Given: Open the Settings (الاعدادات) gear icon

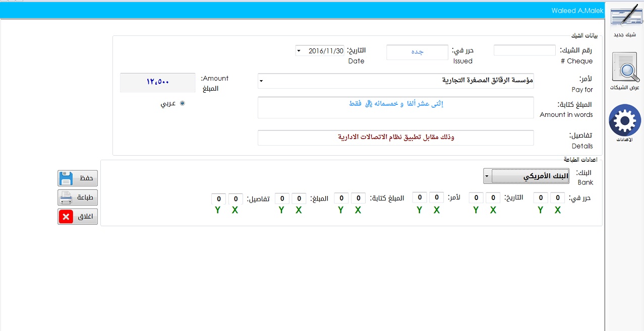Looking at the screenshot, I should click(625, 121).
